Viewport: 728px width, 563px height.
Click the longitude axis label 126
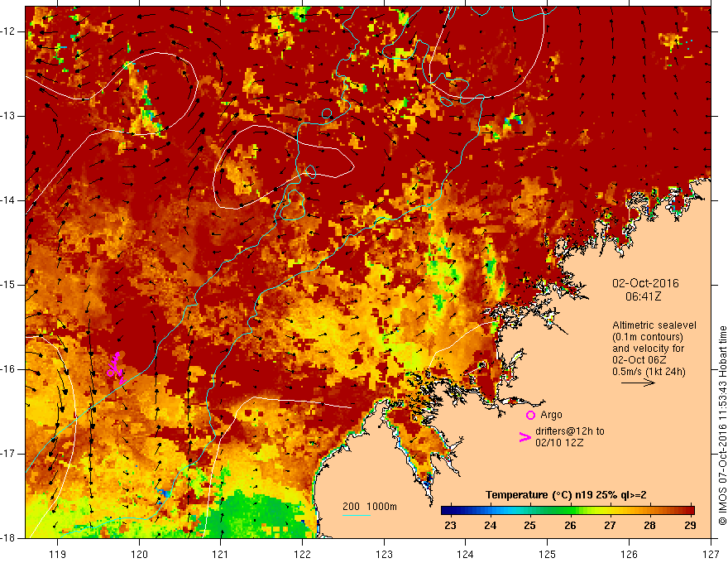629,554
